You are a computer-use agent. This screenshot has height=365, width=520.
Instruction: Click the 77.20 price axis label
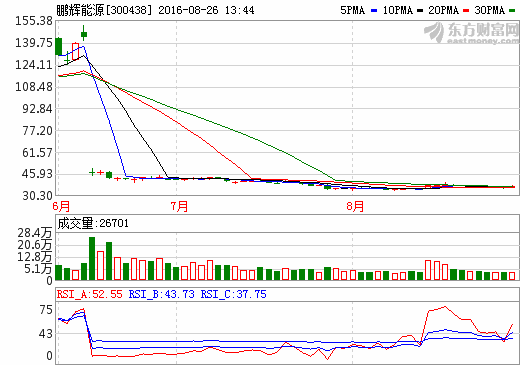[37, 131]
